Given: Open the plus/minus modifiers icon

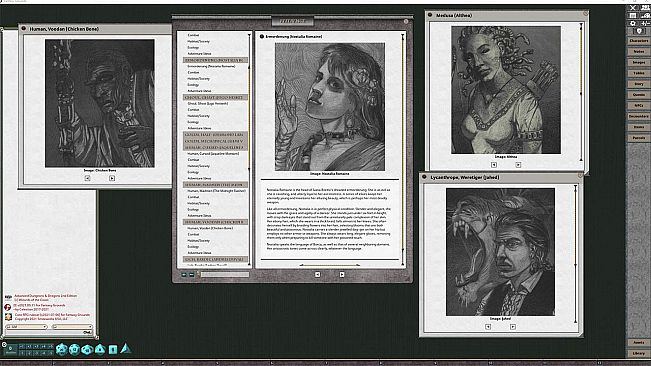Looking at the screenshot, I should (645, 23).
